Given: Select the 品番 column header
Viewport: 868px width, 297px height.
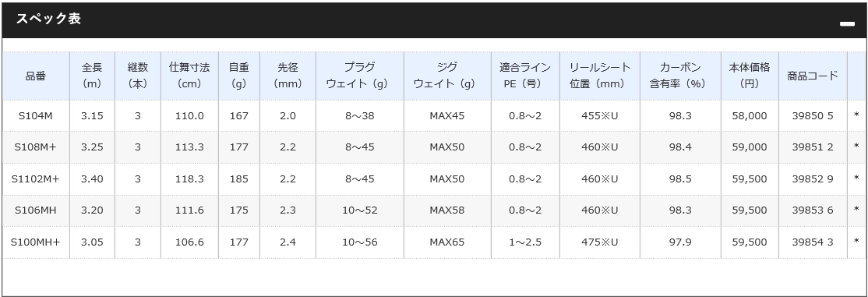Looking at the screenshot, I should [36, 76].
